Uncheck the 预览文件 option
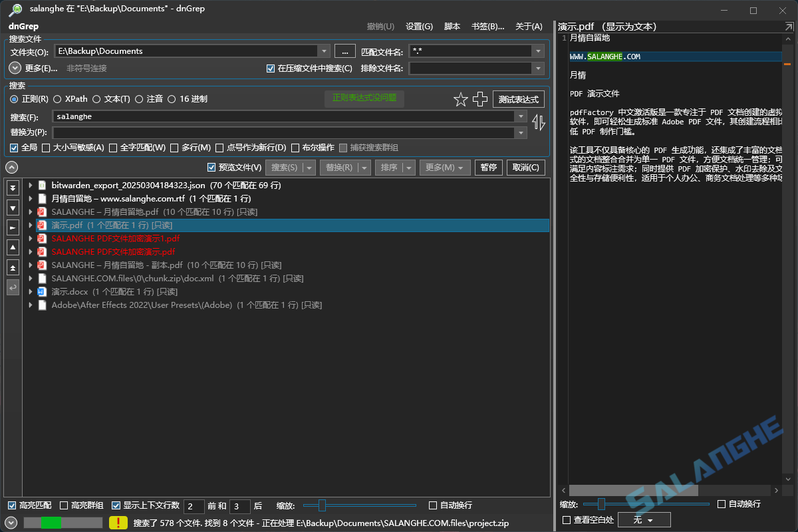798x532 pixels. click(211, 167)
